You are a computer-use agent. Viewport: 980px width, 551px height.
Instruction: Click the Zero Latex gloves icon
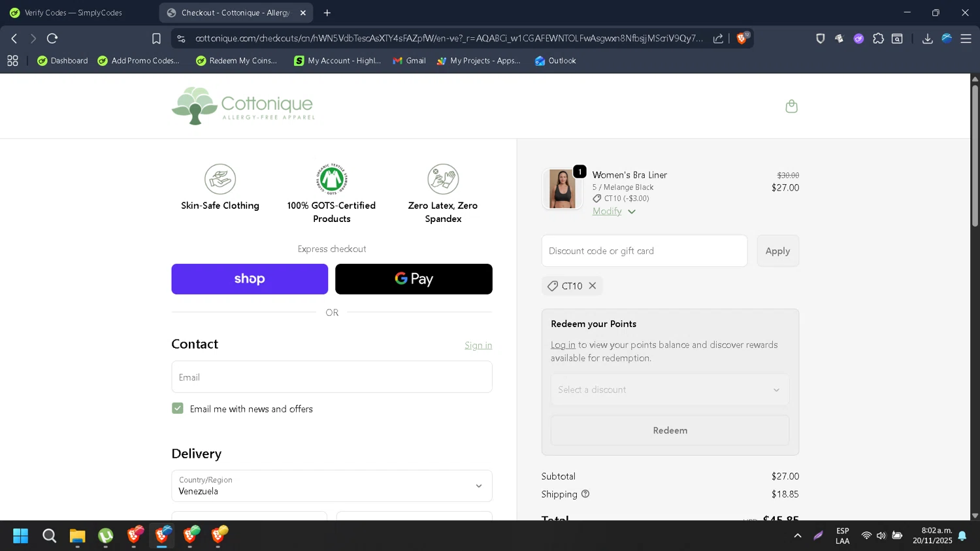(x=443, y=179)
